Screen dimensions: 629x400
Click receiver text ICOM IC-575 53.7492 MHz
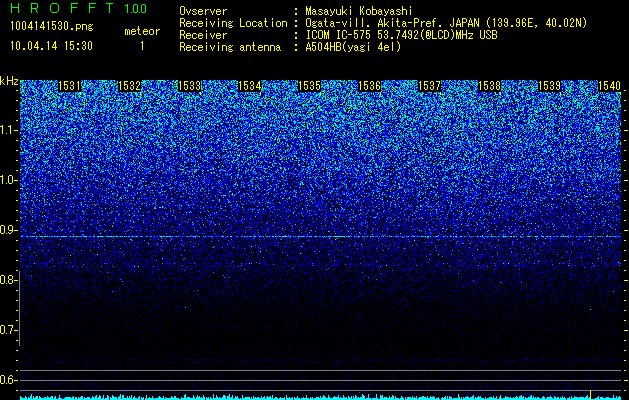coord(401,35)
